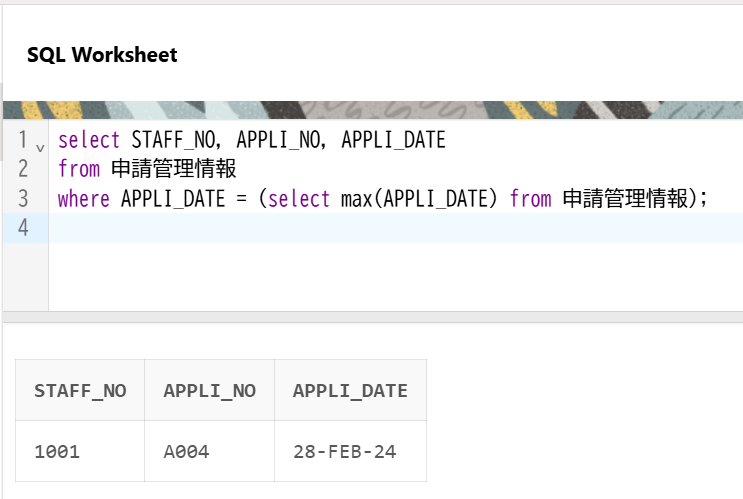Click line number 4 in the gutter
The height and width of the screenshot is (499, 743).
click(x=22, y=228)
